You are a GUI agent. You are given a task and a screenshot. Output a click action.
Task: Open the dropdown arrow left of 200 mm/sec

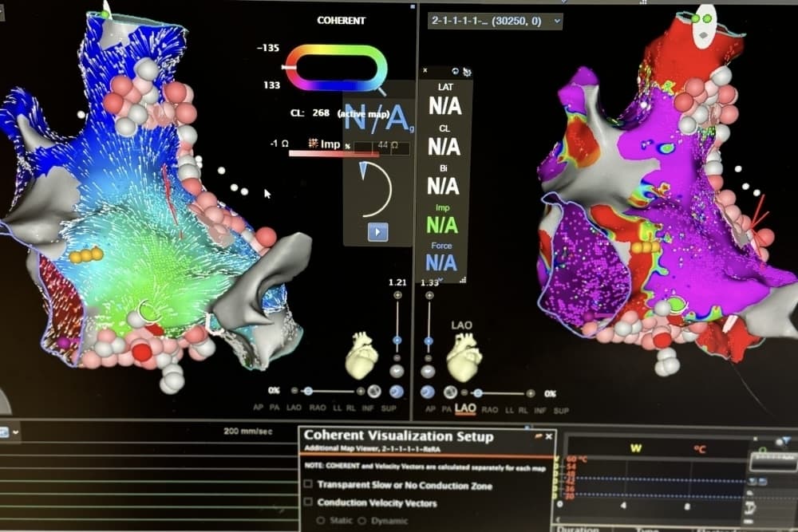pyautogui.click(x=16, y=432)
